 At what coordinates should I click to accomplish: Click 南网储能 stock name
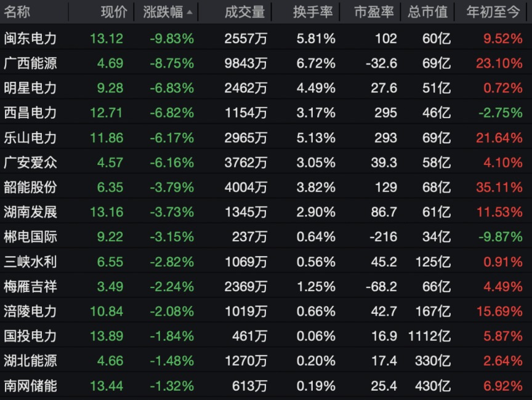(x=30, y=386)
